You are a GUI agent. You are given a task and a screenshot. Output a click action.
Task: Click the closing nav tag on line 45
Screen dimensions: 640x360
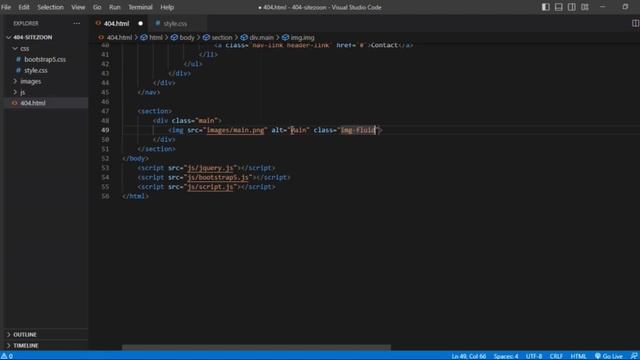pos(149,92)
